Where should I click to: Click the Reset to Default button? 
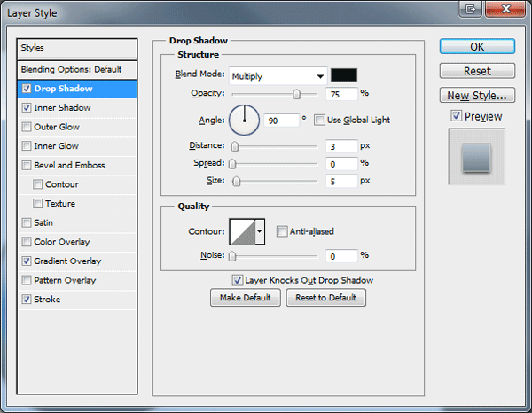326,298
